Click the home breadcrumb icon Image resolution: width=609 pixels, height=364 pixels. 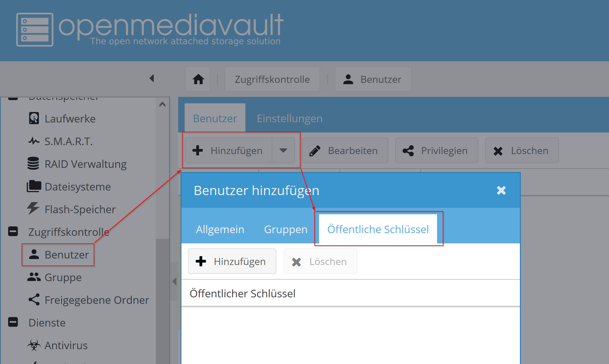[x=198, y=79]
